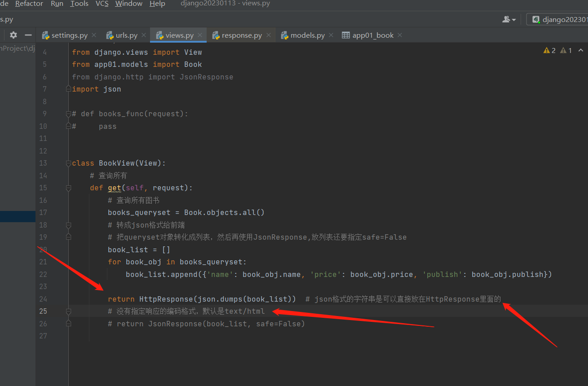The width and height of the screenshot is (588, 386).
Task: Collapse the get method fold at line 15
Action: 69,188
